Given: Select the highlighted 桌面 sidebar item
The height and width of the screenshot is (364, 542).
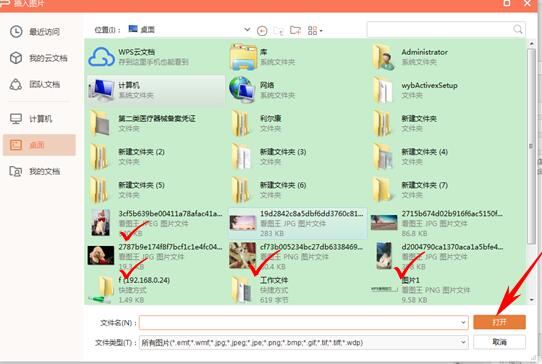Looking at the screenshot, I should point(39,145).
